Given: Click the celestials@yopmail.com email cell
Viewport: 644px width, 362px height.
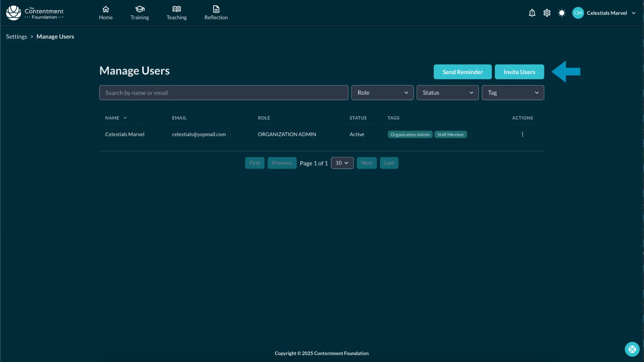Looking at the screenshot, I should 199,134.
